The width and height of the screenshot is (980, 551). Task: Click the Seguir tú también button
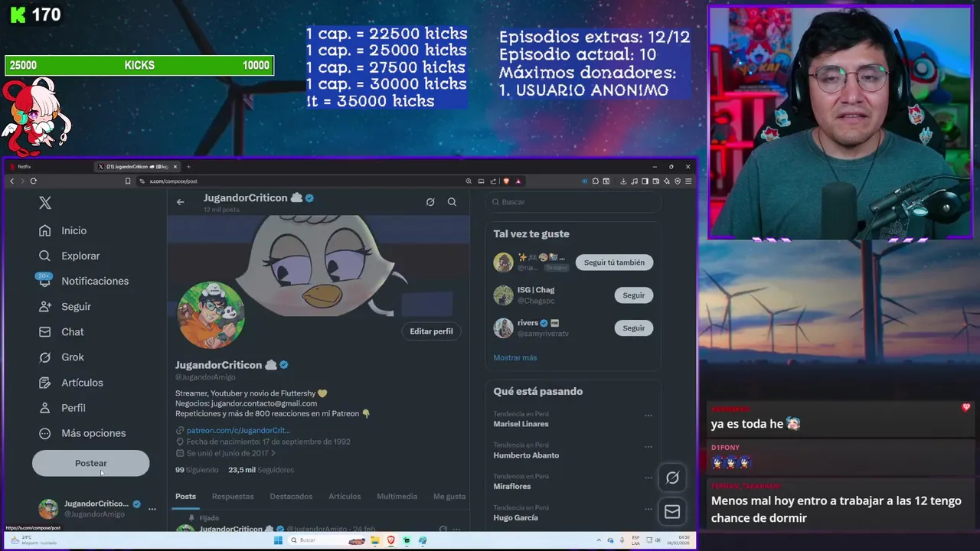click(614, 262)
